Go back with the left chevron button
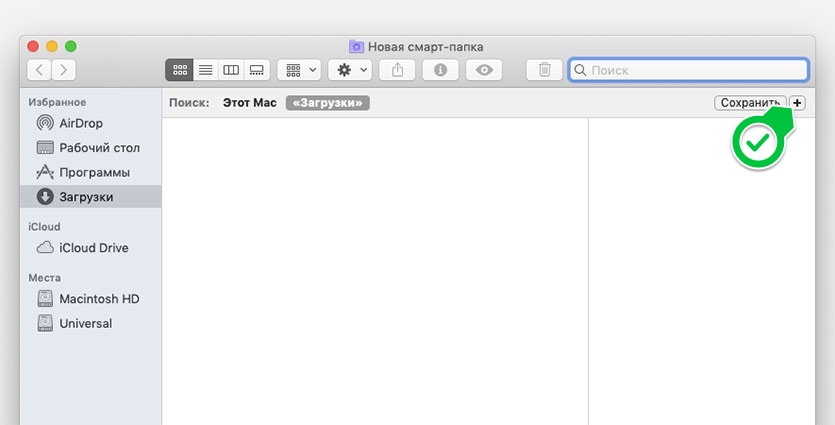Screen dimensions: 835x425 click(x=39, y=70)
